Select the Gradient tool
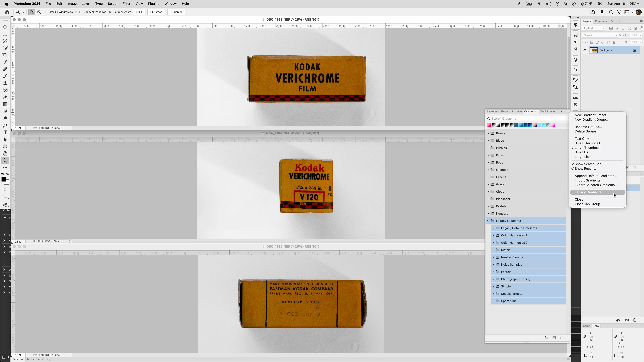 point(5,104)
